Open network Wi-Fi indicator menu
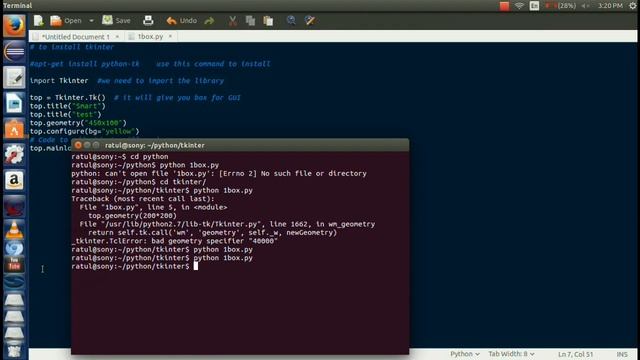The width and height of the screenshot is (640, 360). 519,6
